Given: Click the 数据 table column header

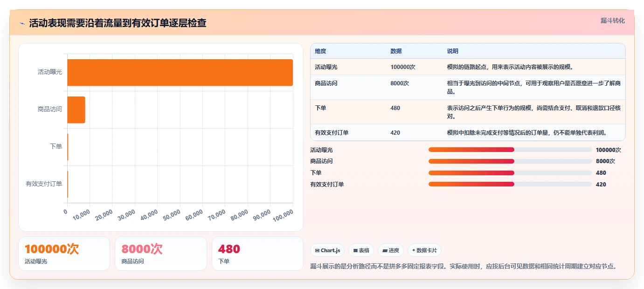Looking at the screenshot, I should coord(396,51).
